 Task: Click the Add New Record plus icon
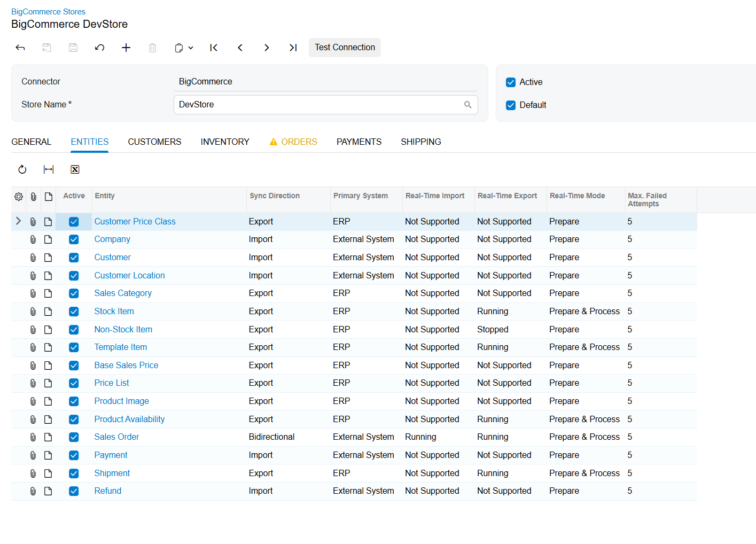126,48
